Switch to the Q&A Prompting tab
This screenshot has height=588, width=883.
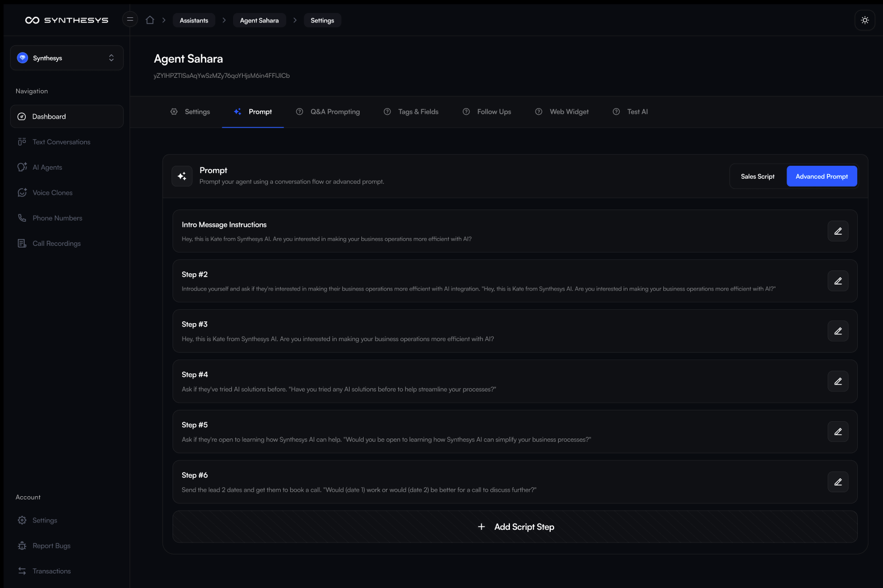coord(328,111)
